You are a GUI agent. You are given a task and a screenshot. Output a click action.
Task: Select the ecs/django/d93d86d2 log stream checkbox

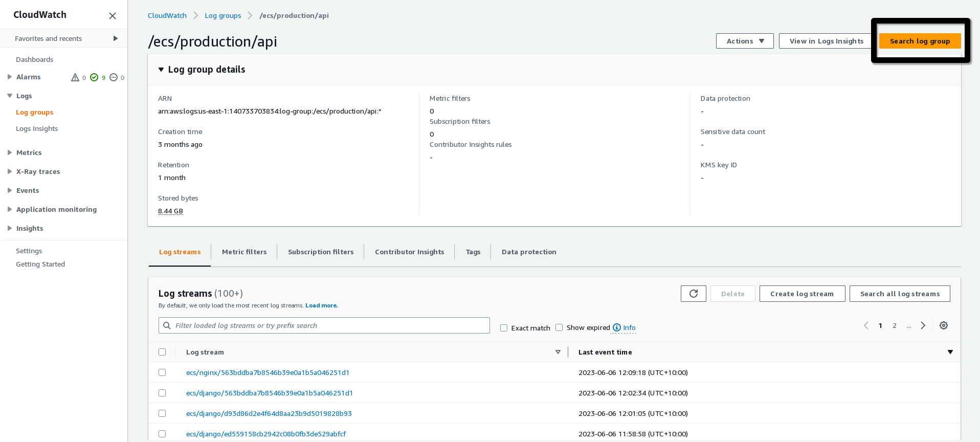pos(162,413)
